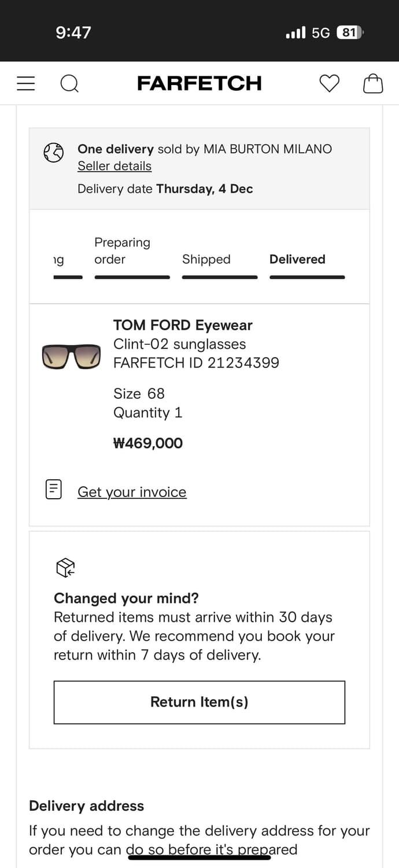Select the Preparing order step
This screenshot has height=868, width=399.
coord(122,251)
